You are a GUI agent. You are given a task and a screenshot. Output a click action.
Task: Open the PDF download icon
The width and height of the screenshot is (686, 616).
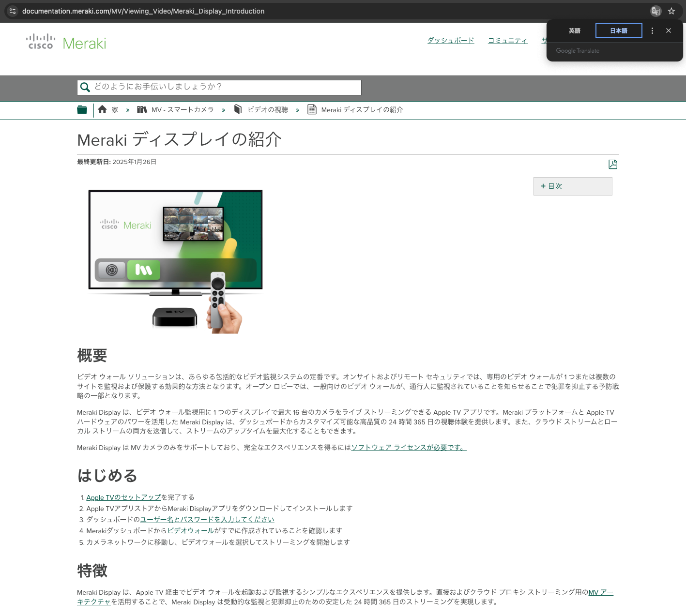[x=612, y=164]
